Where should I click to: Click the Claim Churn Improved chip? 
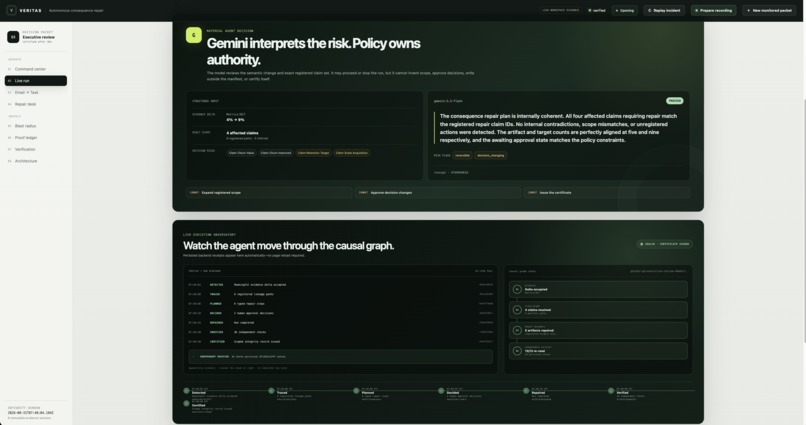(x=276, y=153)
